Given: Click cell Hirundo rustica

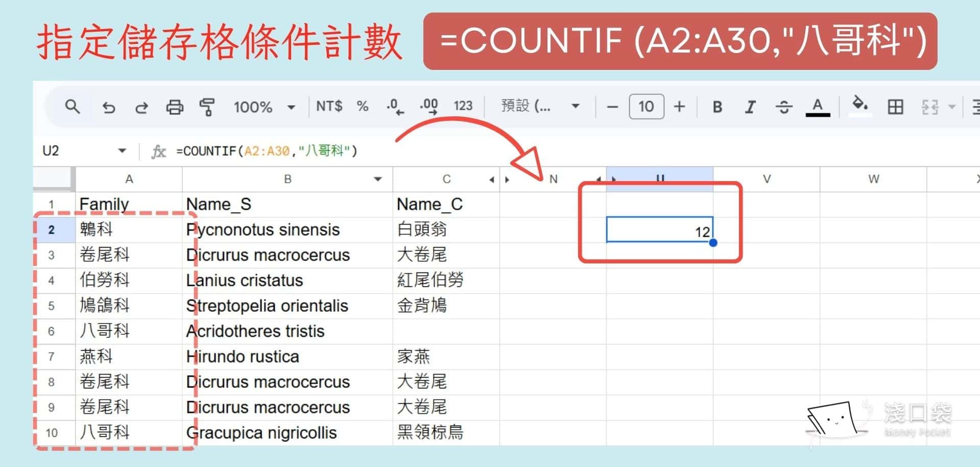Looking at the screenshot, I should pos(288,356).
